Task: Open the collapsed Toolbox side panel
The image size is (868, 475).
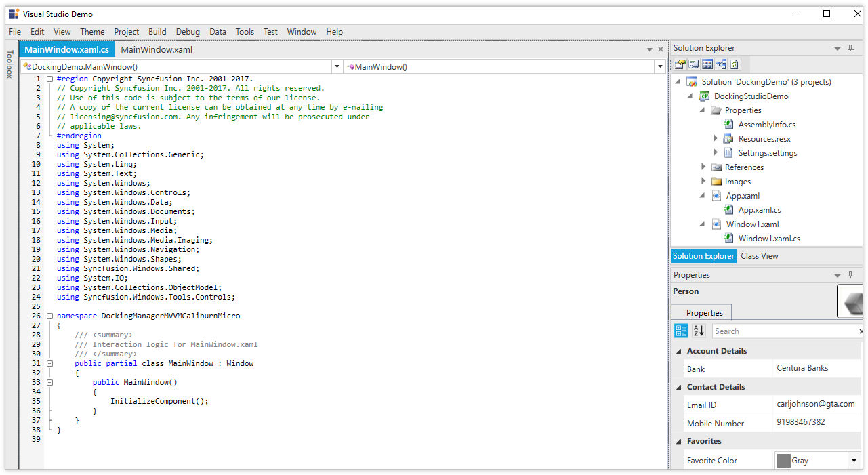Action: pos(9,64)
